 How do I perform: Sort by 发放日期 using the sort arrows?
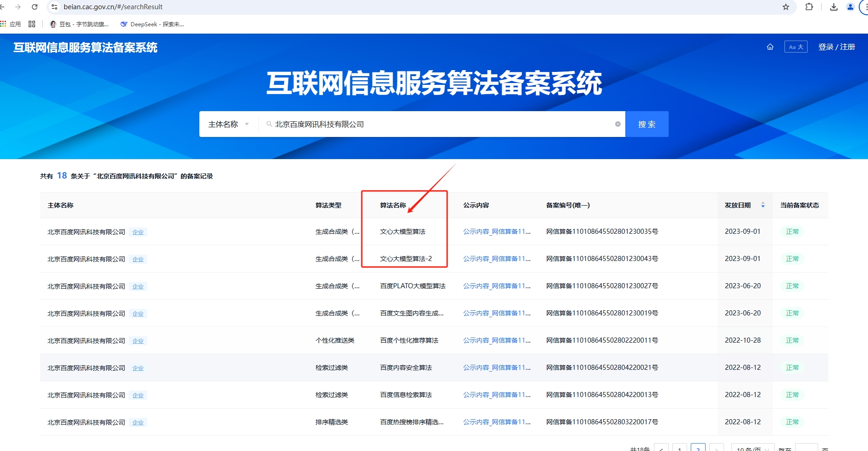763,205
